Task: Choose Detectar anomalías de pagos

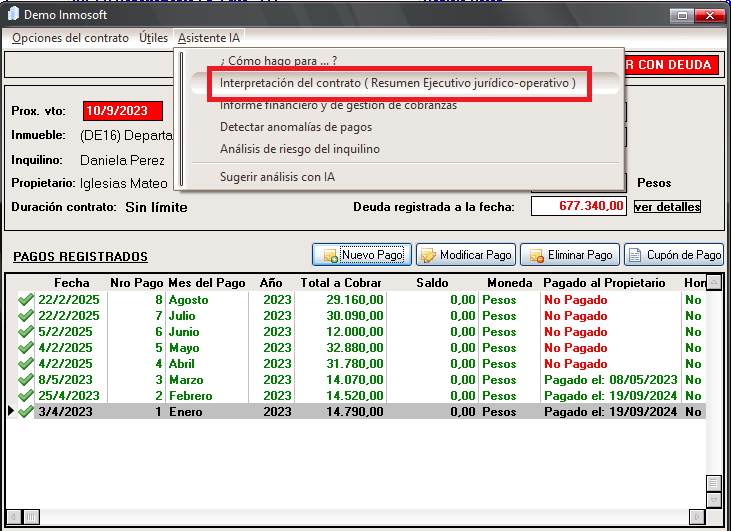Action: 296,127
